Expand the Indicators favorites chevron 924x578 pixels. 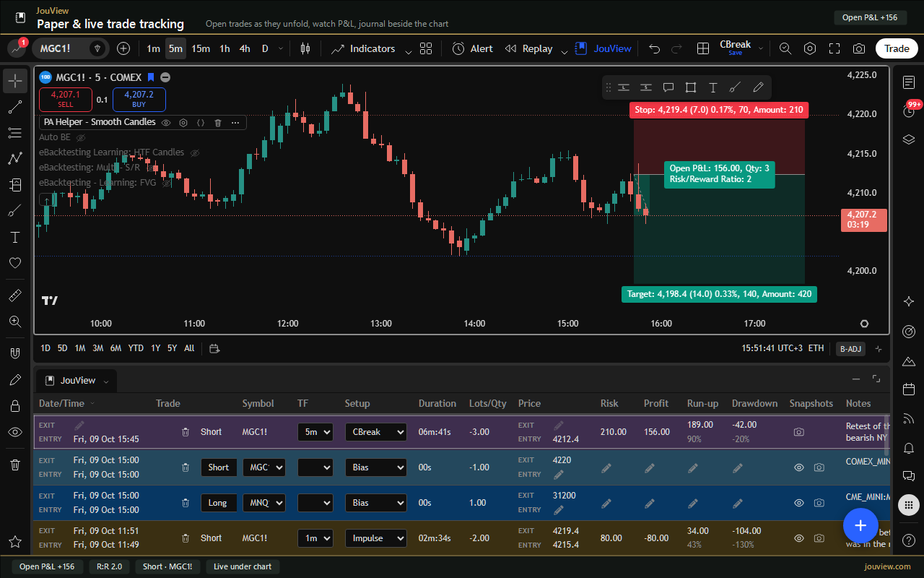[409, 51]
